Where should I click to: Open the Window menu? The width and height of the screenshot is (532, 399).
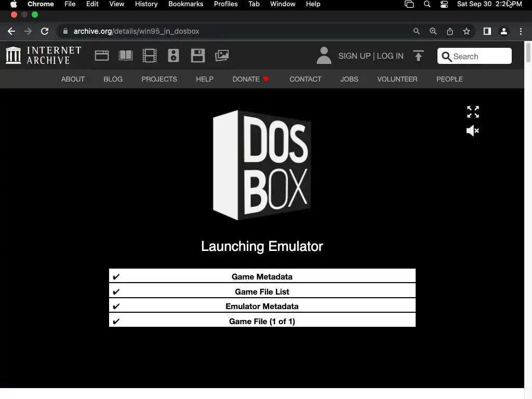point(283,4)
